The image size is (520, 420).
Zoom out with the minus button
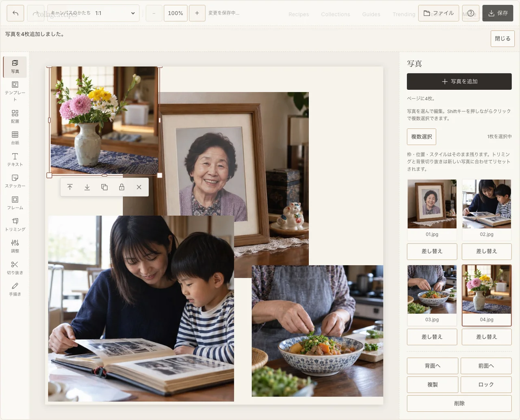(x=154, y=13)
